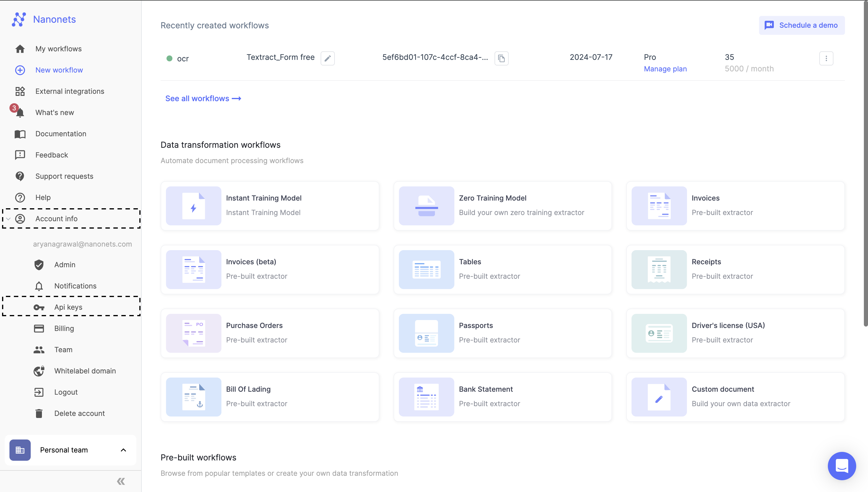This screenshot has height=492, width=868.
Task: Open External integrations page
Action: coord(70,91)
